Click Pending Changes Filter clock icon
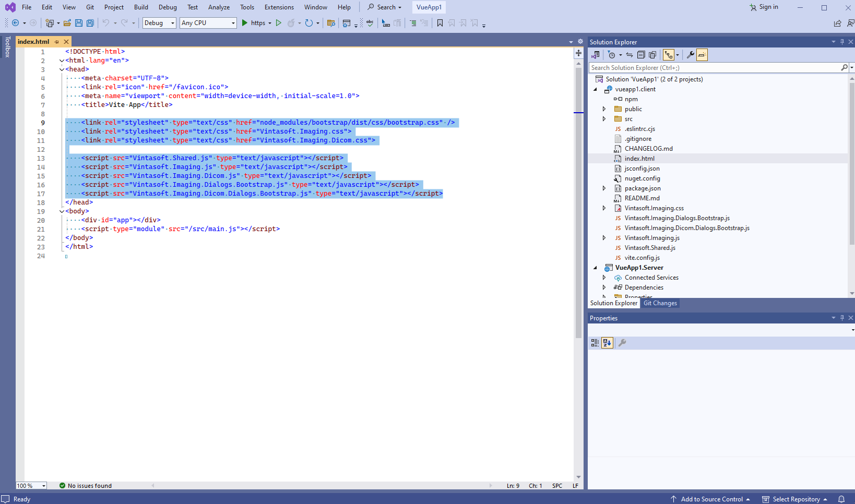This screenshot has width=855, height=504. coord(612,55)
